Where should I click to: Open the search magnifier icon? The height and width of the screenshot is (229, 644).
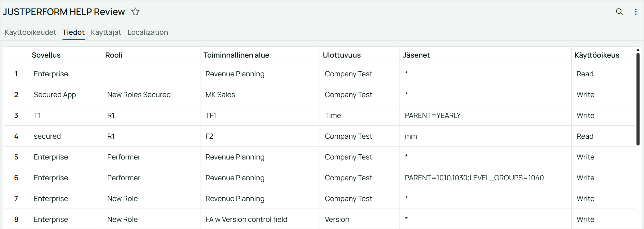[x=619, y=12]
